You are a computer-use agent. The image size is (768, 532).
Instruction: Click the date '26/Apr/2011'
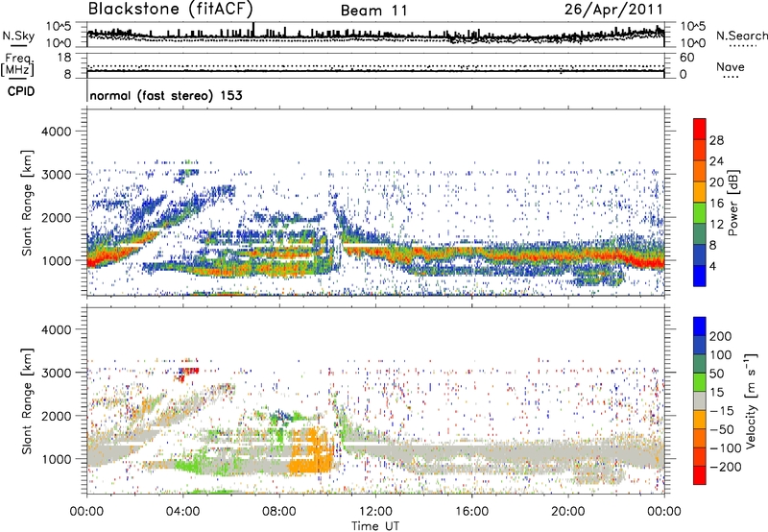(x=613, y=10)
